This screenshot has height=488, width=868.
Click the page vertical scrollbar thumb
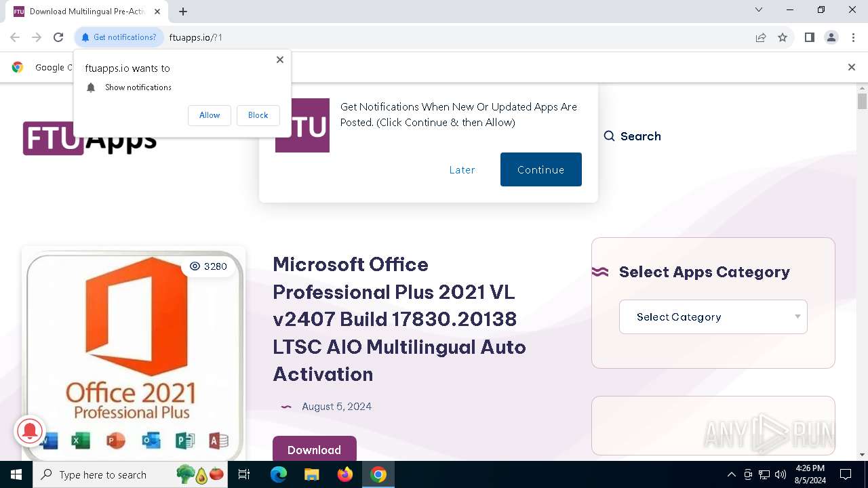point(862,102)
